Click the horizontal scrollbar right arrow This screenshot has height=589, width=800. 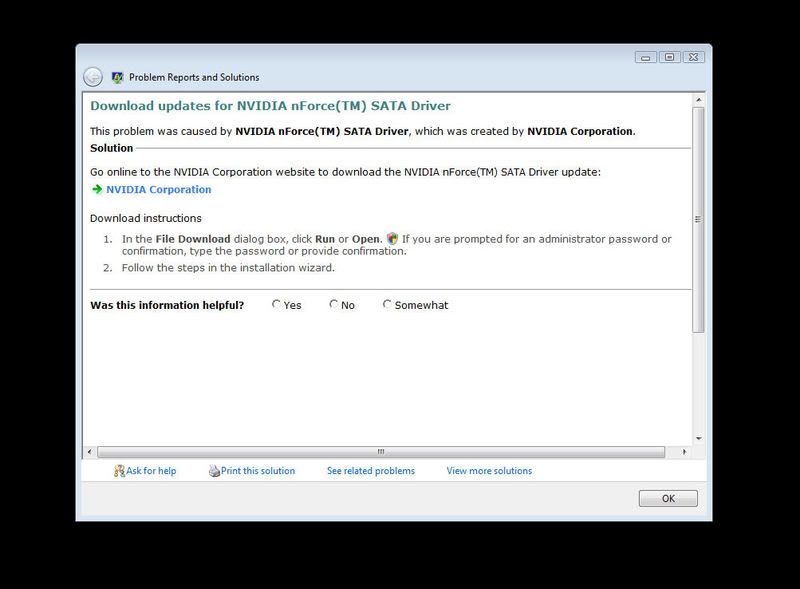pos(685,452)
